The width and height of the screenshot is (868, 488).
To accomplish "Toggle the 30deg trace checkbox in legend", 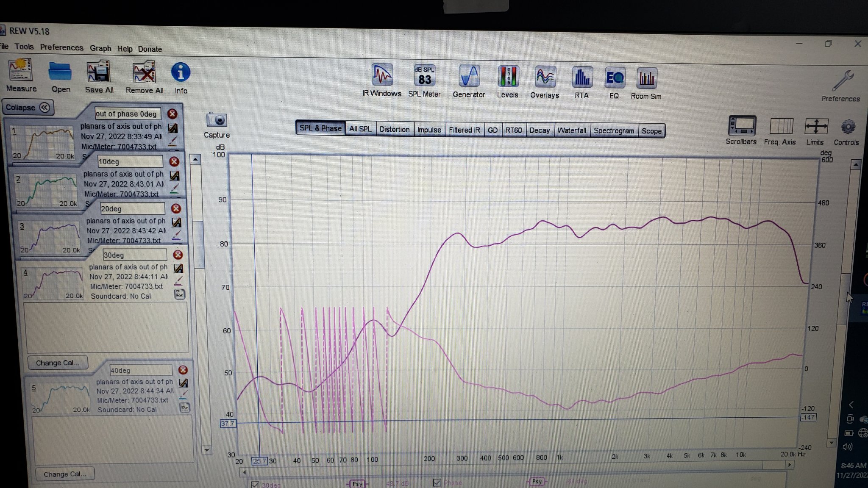I will point(255,485).
